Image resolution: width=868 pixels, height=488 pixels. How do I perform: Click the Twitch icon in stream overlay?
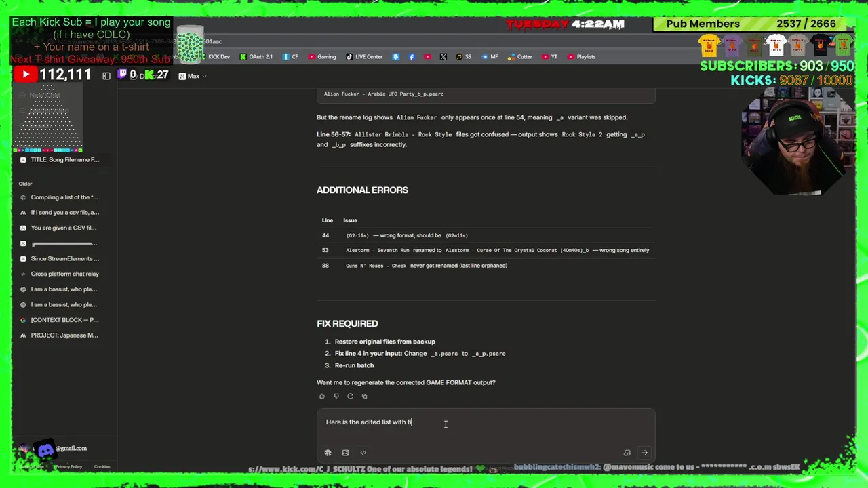coord(122,75)
